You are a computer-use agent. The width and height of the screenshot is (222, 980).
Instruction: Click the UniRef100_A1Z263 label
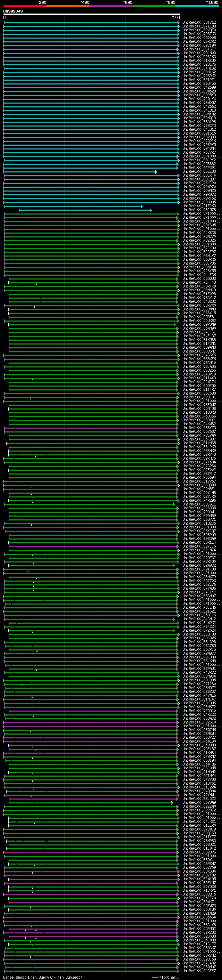199,206
